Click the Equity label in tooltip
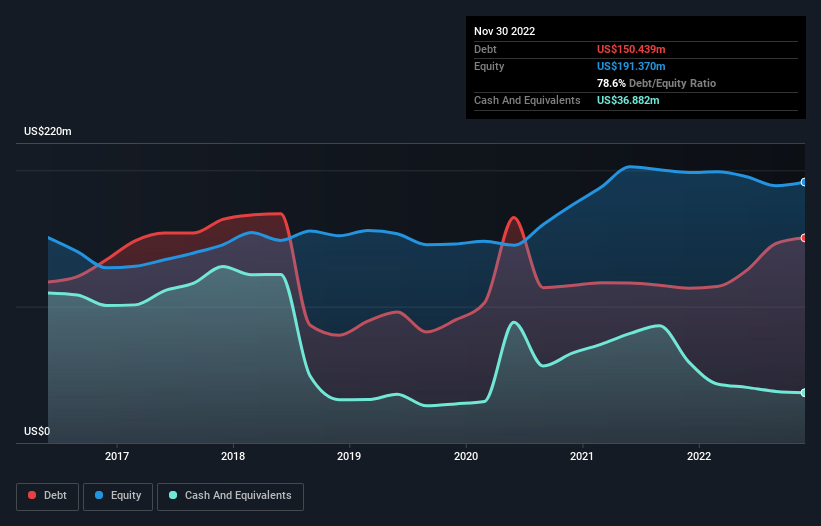The height and width of the screenshot is (526, 821). click(489, 66)
